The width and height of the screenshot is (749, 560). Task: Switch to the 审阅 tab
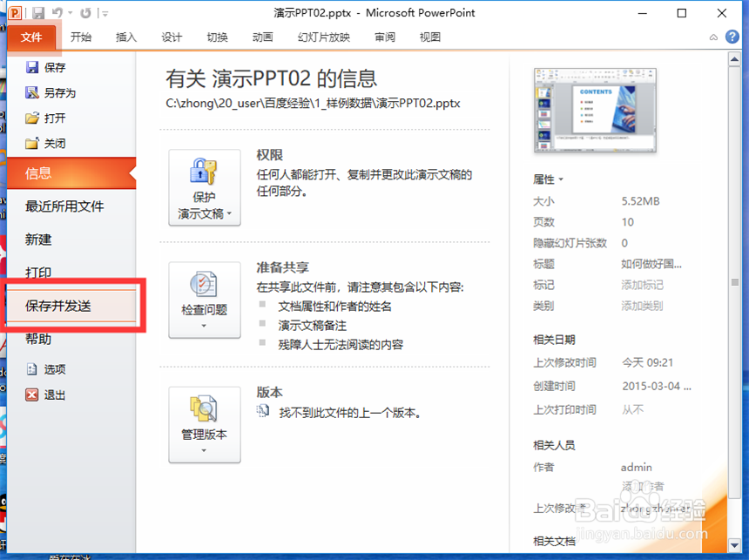coord(385,37)
